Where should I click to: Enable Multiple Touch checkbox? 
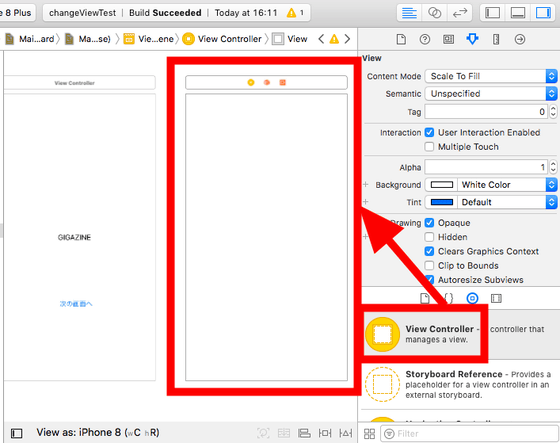[429, 147]
